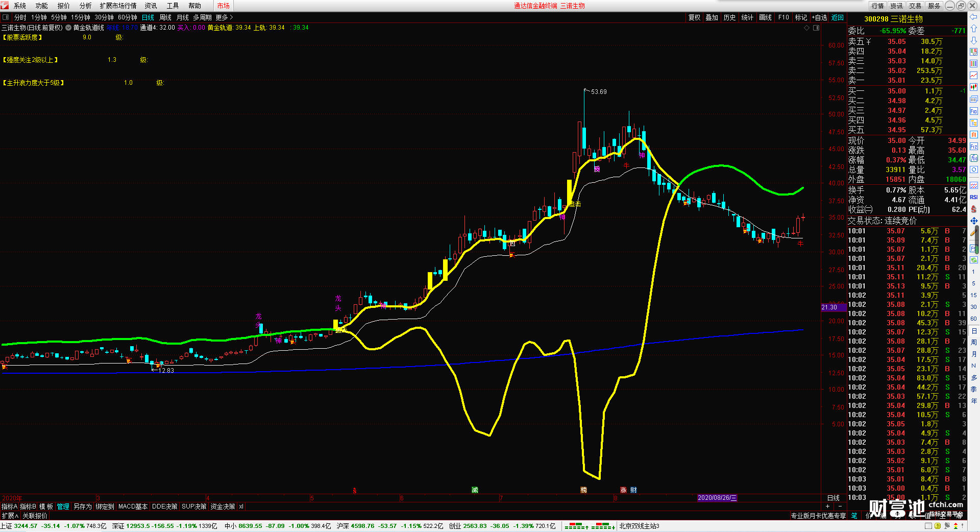Click the panel layout icon at top-left of chart
The width and height of the screenshot is (980, 532).
(x=6, y=17)
